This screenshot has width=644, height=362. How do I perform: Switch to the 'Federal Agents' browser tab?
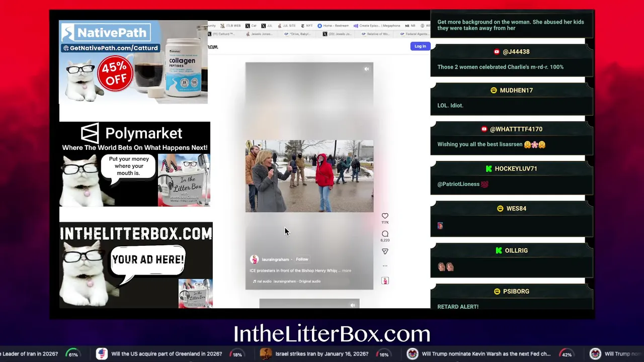(x=414, y=34)
